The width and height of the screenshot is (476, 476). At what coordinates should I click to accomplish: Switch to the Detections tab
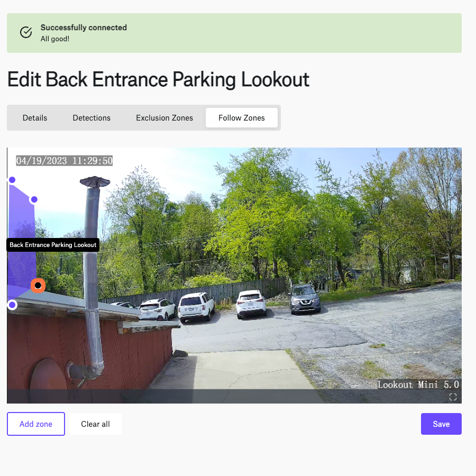[x=91, y=118]
